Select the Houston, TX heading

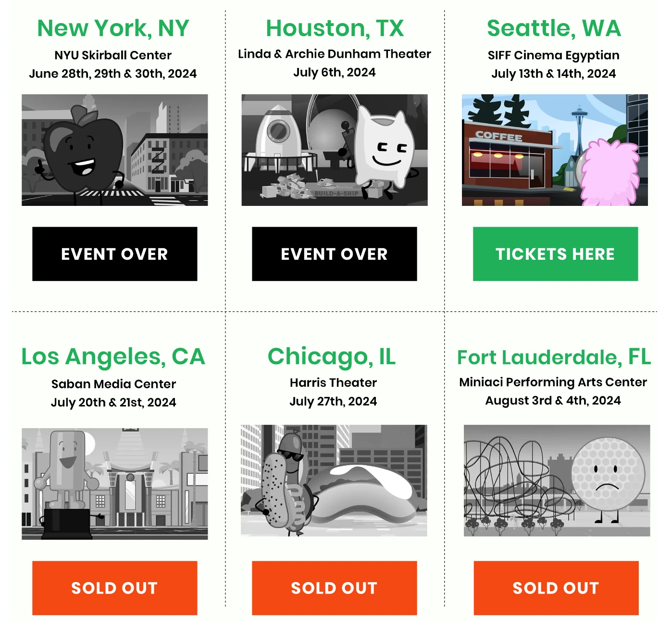point(335,28)
